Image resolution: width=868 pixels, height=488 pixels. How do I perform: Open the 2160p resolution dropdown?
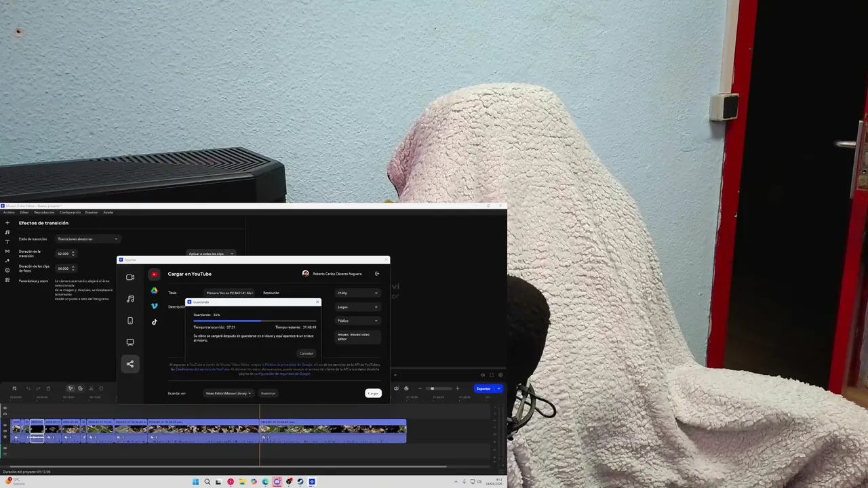pyautogui.click(x=357, y=293)
